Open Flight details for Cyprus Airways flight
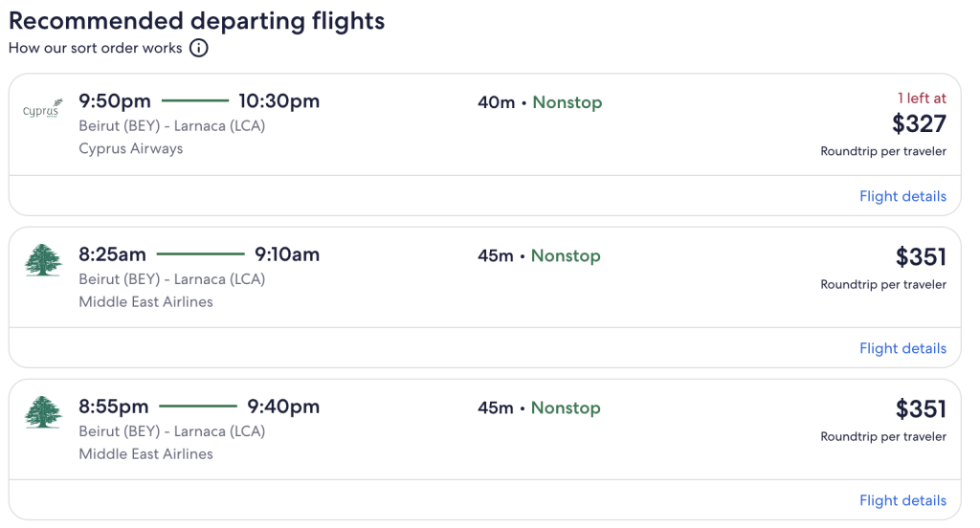The height and width of the screenshot is (528, 980). pyautogui.click(x=902, y=196)
